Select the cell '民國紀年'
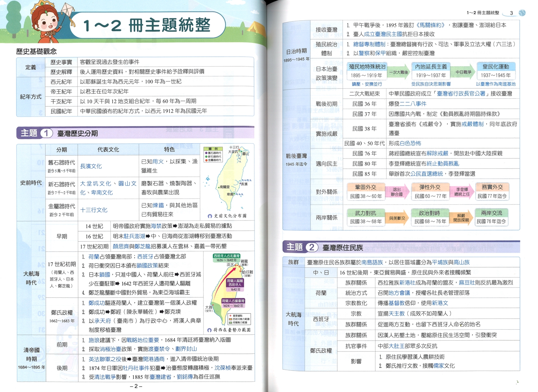 tap(61, 111)
